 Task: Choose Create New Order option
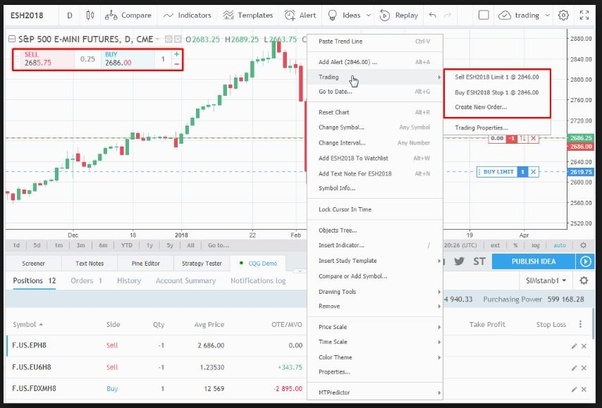point(497,107)
